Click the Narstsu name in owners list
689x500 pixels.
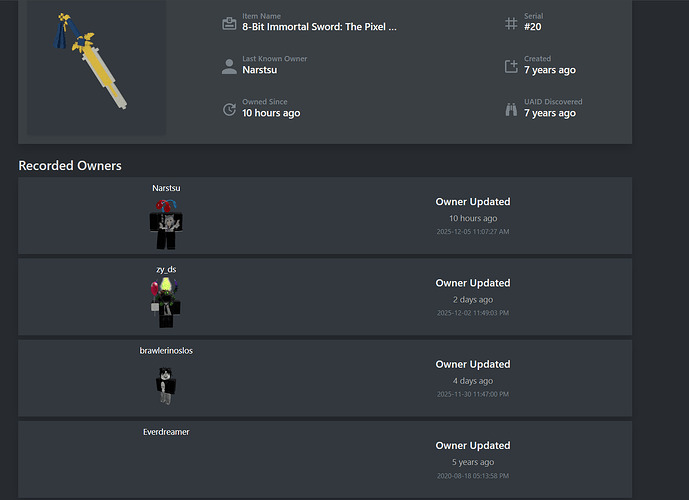tap(166, 188)
